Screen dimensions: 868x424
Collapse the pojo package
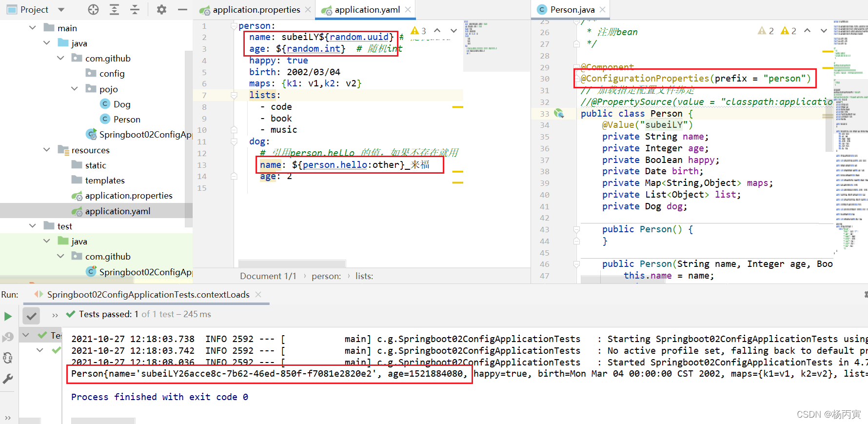click(75, 89)
